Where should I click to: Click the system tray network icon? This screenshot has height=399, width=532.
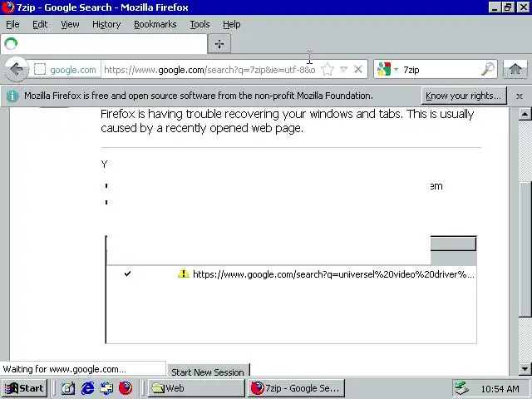pos(462,388)
